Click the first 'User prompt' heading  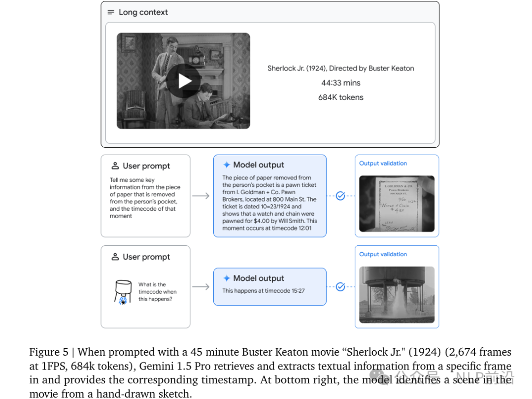tap(146, 166)
